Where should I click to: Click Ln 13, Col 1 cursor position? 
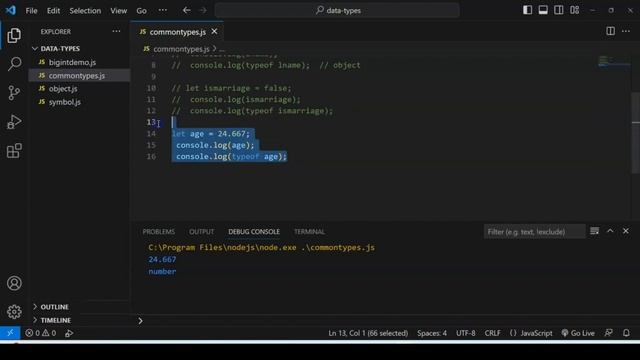[368, 333]
